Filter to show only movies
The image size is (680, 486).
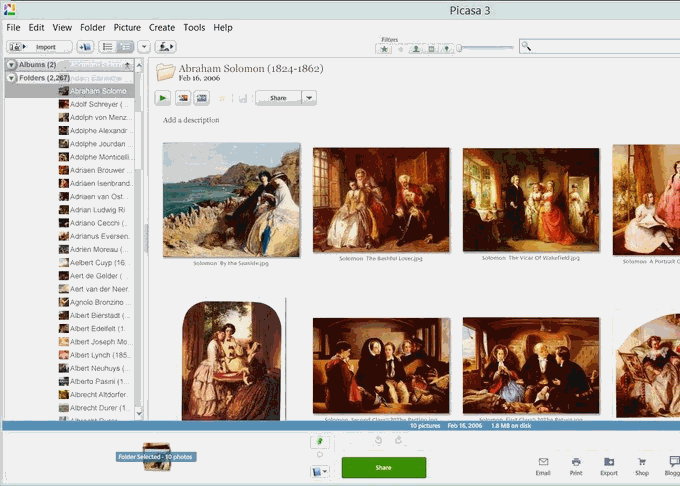(x=431, y=48)
